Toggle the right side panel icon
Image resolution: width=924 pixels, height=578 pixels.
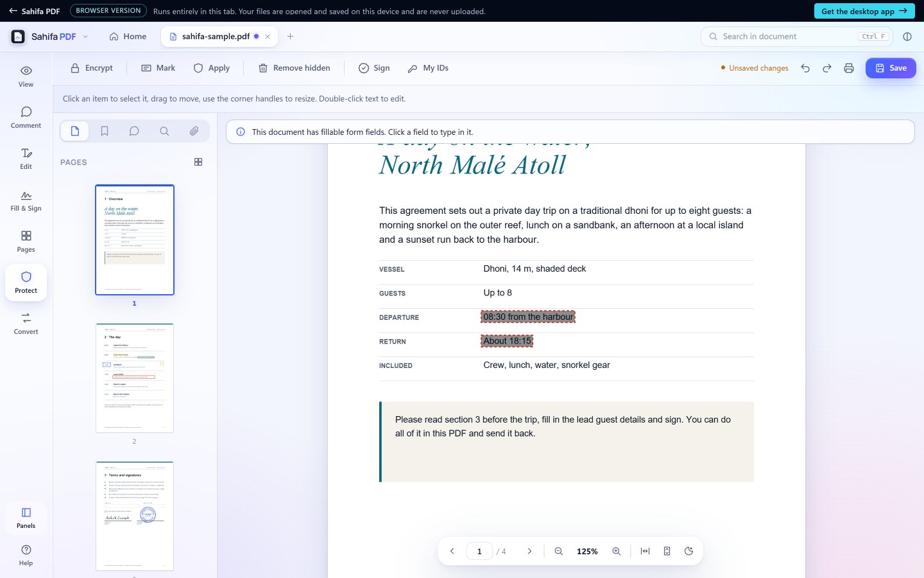(x=907, y=37)
